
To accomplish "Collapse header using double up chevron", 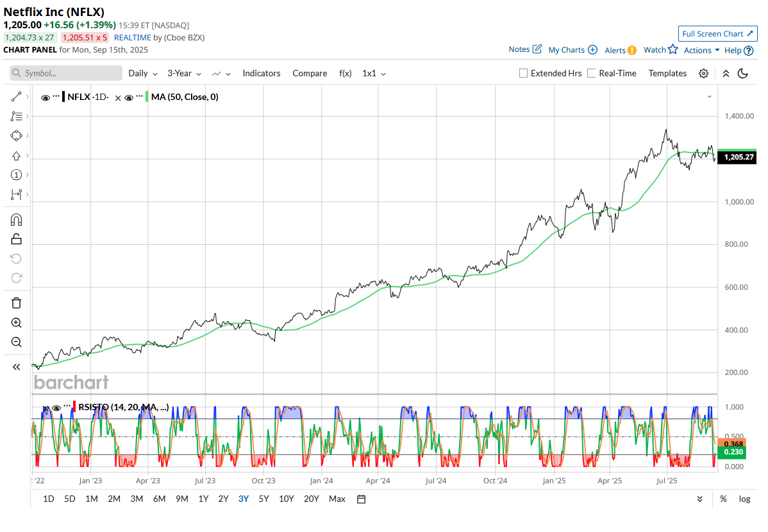I will (726, 74).
